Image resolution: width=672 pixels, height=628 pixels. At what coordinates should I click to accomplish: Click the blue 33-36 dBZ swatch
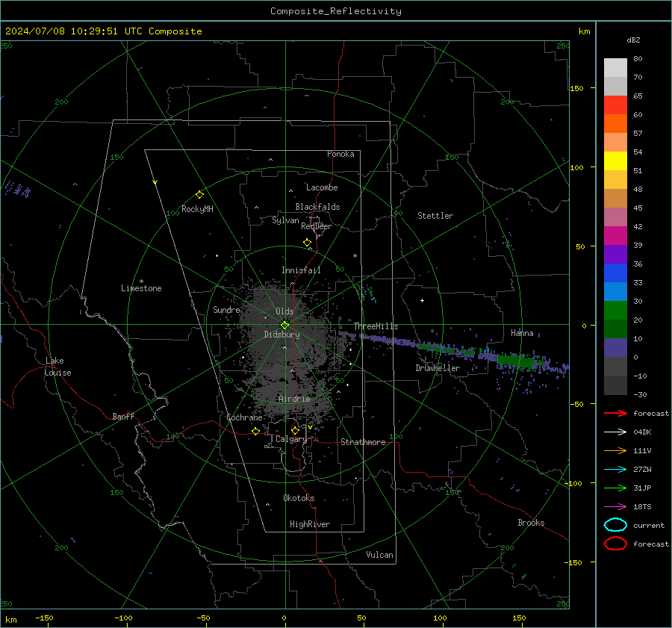615,273
